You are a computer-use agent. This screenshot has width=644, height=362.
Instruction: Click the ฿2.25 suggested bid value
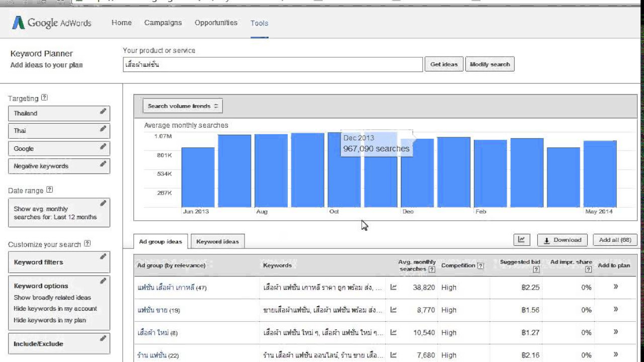pos(530,288)
